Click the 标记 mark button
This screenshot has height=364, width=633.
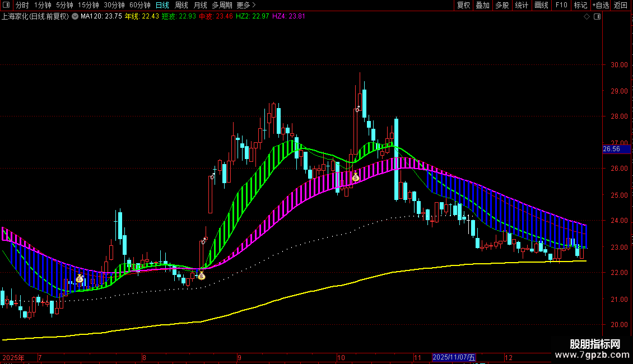[x=580, y=5]
